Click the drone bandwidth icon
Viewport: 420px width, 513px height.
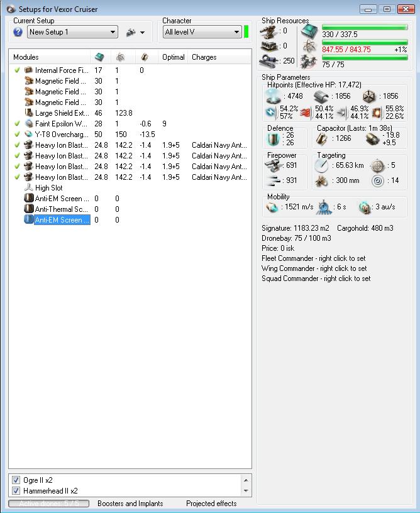[x=309, y=62]
